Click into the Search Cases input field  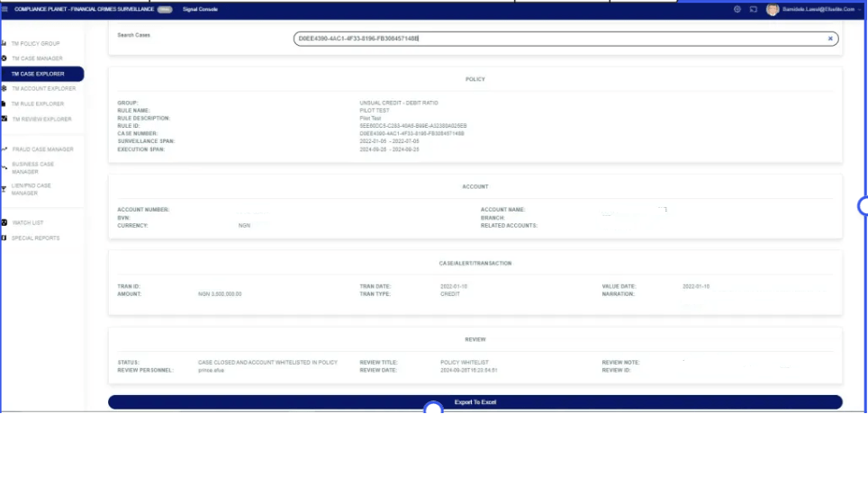tap(558, 39)
